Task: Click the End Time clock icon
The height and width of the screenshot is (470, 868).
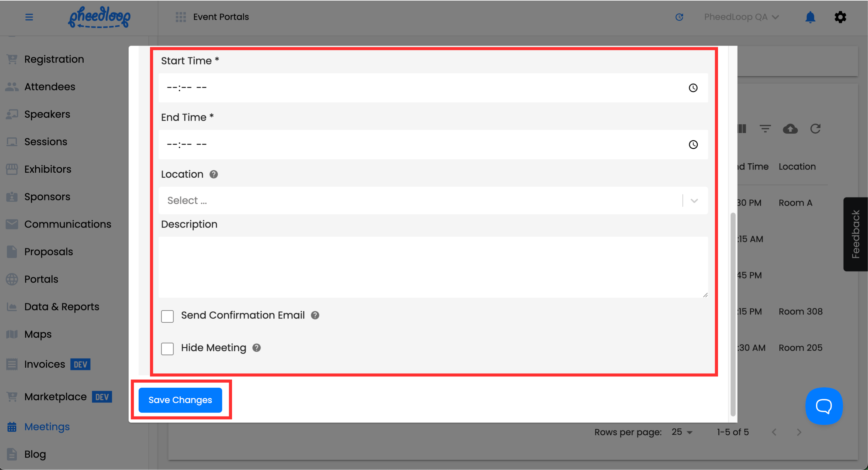Action: (693, 145)
